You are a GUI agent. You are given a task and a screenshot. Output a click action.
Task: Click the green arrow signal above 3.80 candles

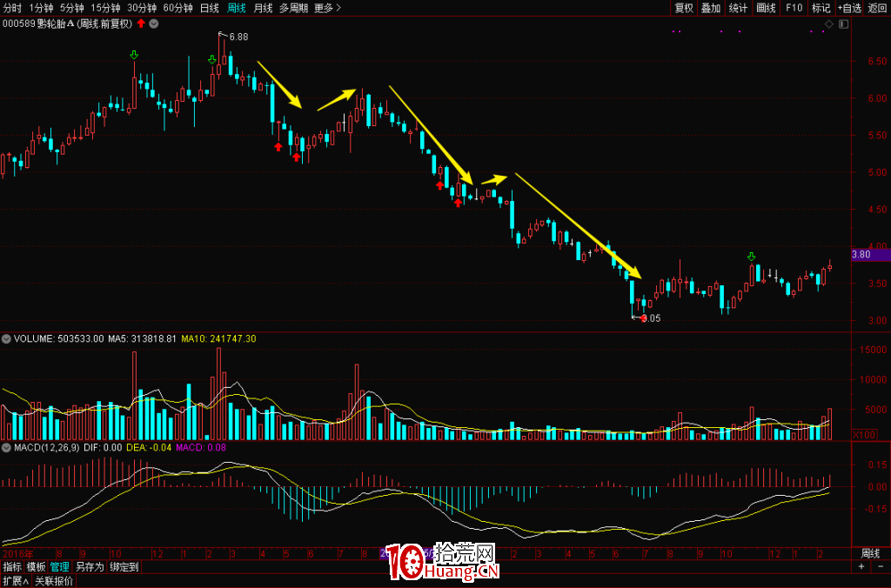(x=751, y=257)
